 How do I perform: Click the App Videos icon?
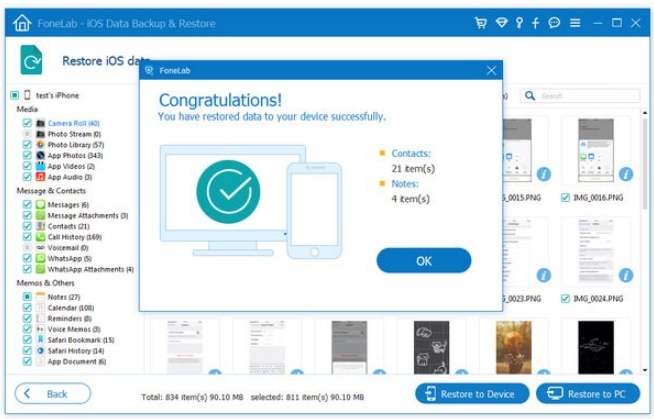[x=40, y=166]
